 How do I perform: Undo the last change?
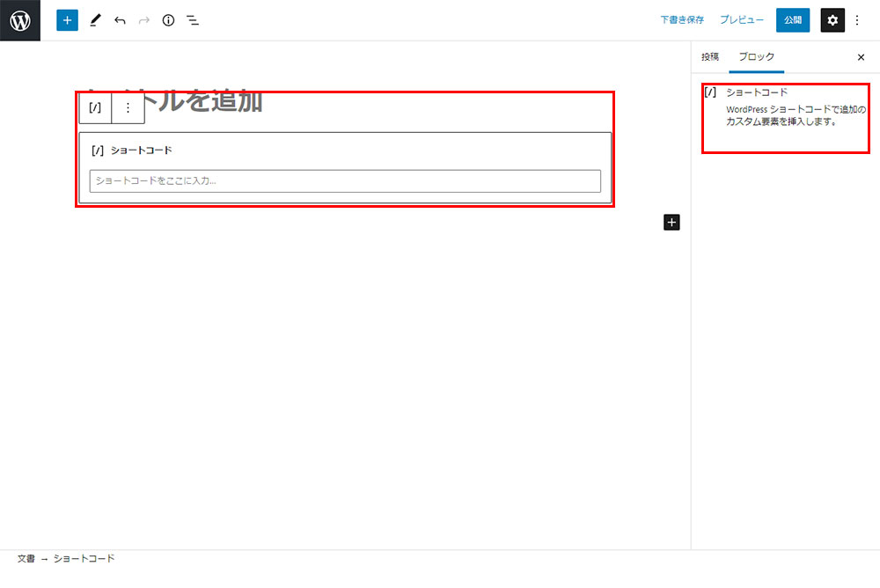120,20
